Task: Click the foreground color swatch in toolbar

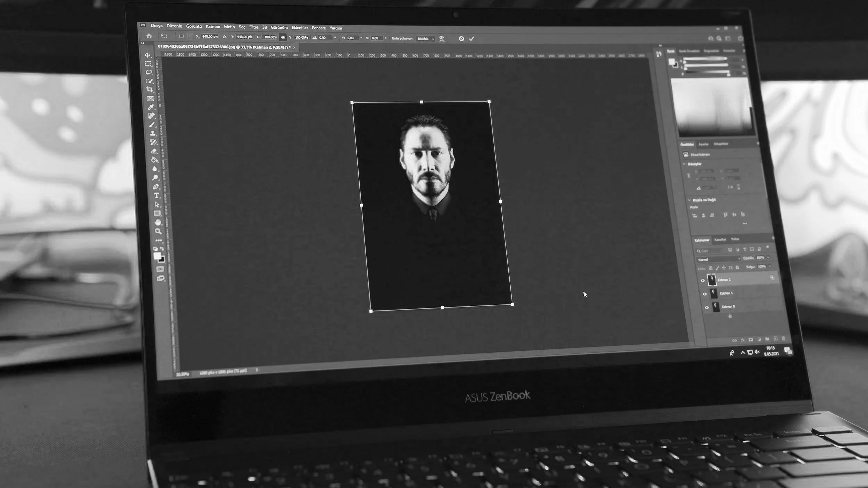Action: (x=157, y=256)
